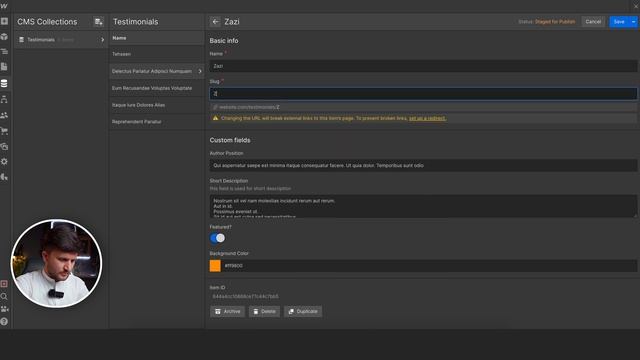The width and height of the screenshot is (640, 360).
Task: Go back using the arrow beside Zazi
Action: tap(215, 22)
